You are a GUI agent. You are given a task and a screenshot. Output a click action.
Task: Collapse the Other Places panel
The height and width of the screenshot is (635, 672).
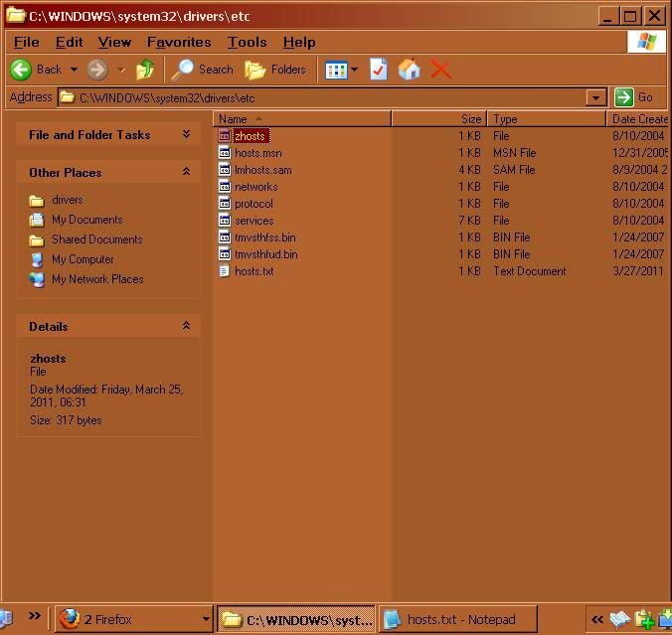coord(186,172)
